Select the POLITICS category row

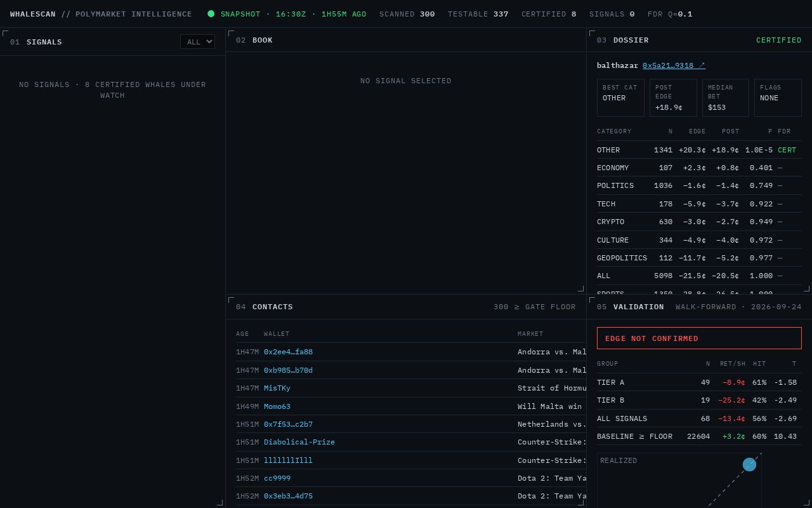[699, 185]
